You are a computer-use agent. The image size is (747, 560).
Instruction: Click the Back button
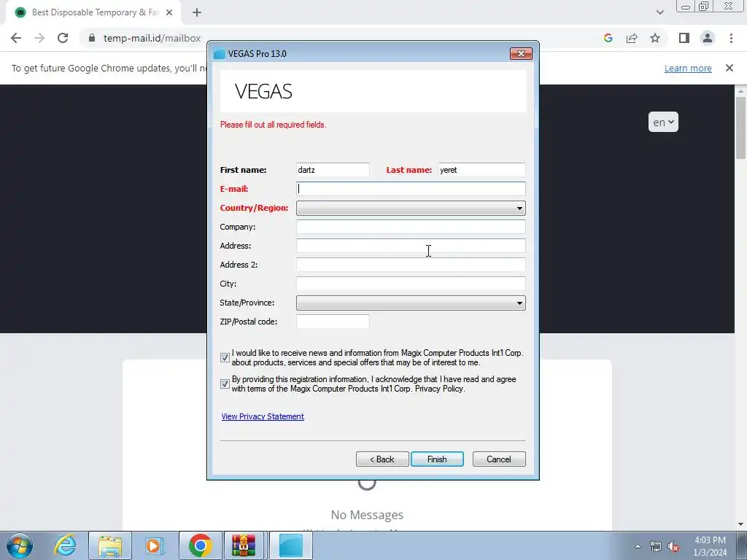coord(382,459)
